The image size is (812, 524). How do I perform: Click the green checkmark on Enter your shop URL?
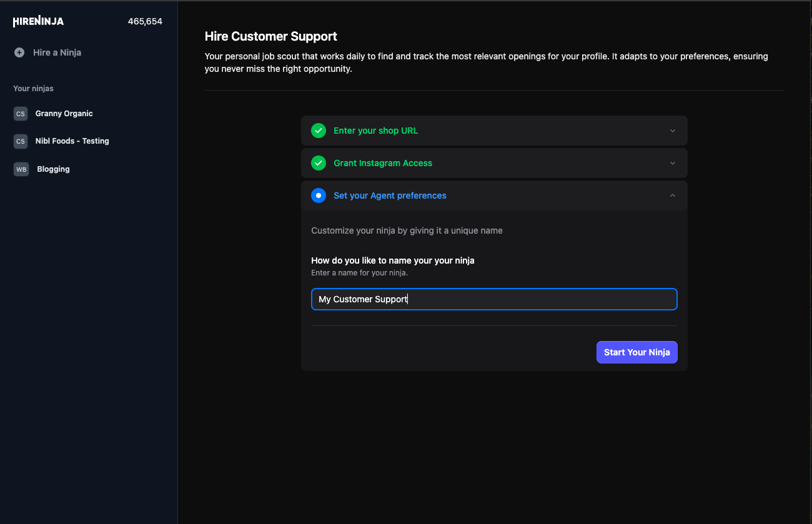coord(318,131)
